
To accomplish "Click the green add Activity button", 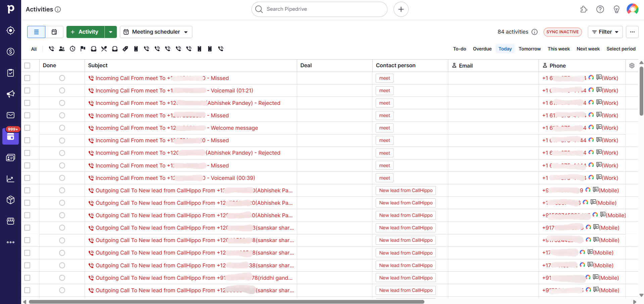I will 85,32.
